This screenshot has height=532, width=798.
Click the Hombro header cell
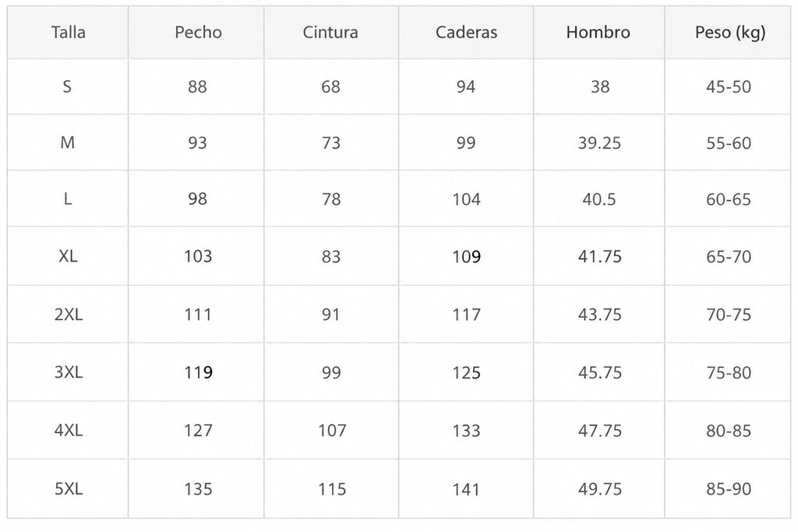pos(598,33)
